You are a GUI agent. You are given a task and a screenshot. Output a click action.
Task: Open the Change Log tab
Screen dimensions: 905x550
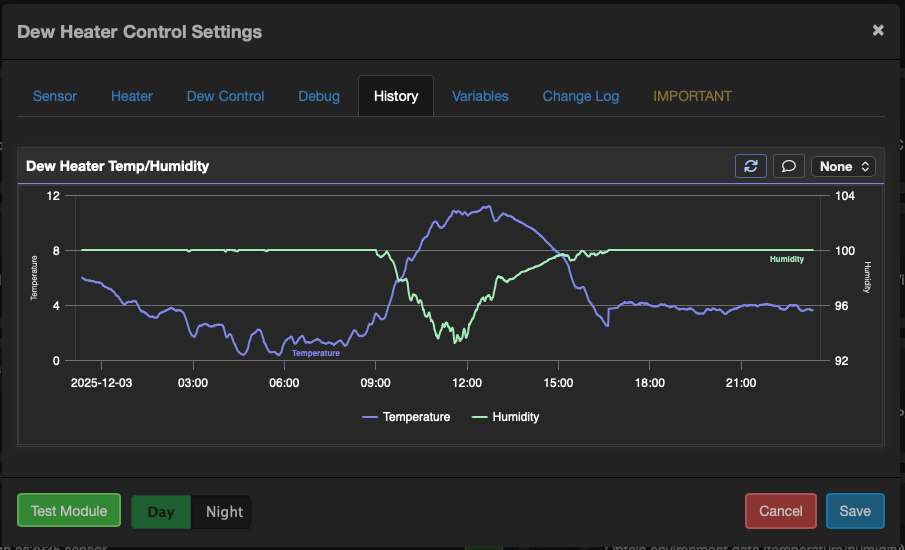pos(581,96)
